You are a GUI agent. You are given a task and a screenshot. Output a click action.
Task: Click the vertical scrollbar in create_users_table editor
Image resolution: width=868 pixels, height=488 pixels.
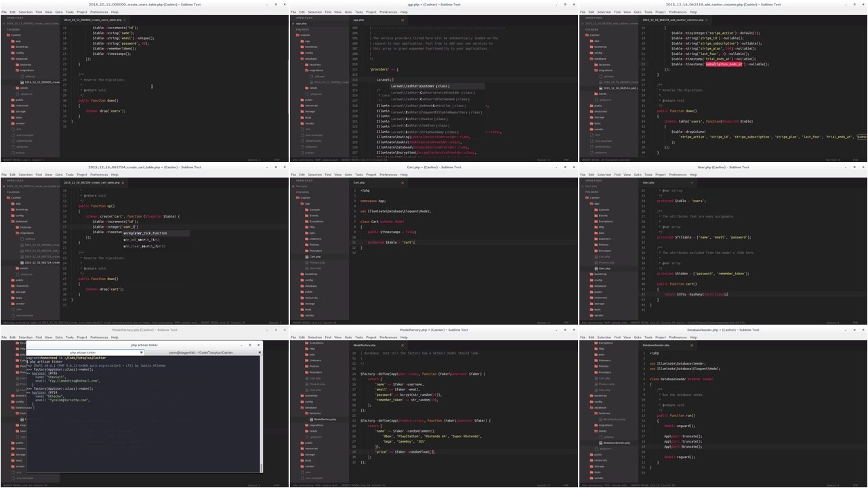click(x=288, y=88)
